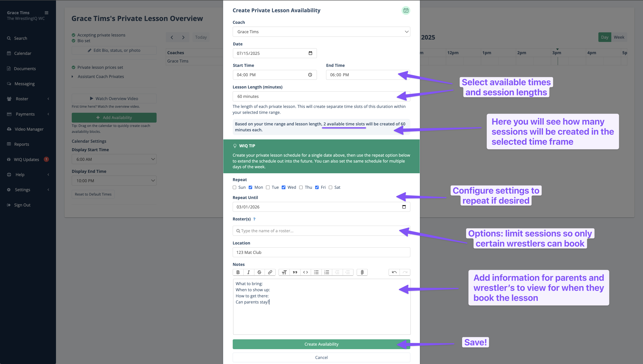This screenshot has width=643, height=364.
Task: Click into the Notes text area
Action: pyautogui.click(x=321, y=307)
